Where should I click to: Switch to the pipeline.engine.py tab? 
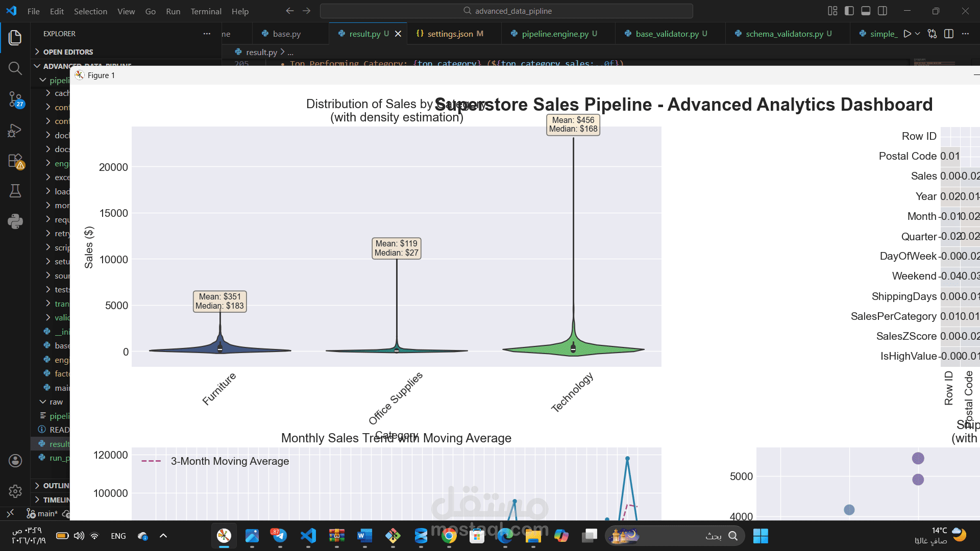click(555, 34)
